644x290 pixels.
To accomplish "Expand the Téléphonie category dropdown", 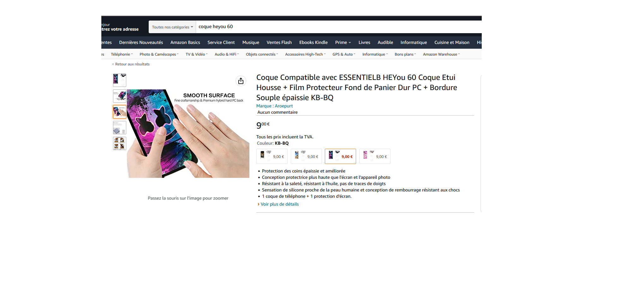I will point(122,54).
